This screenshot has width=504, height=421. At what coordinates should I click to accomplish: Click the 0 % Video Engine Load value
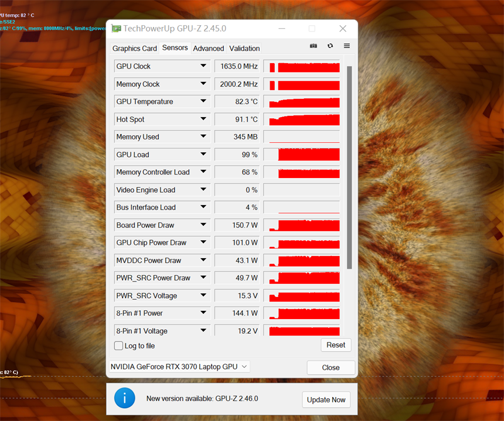(x=237, y=190)
